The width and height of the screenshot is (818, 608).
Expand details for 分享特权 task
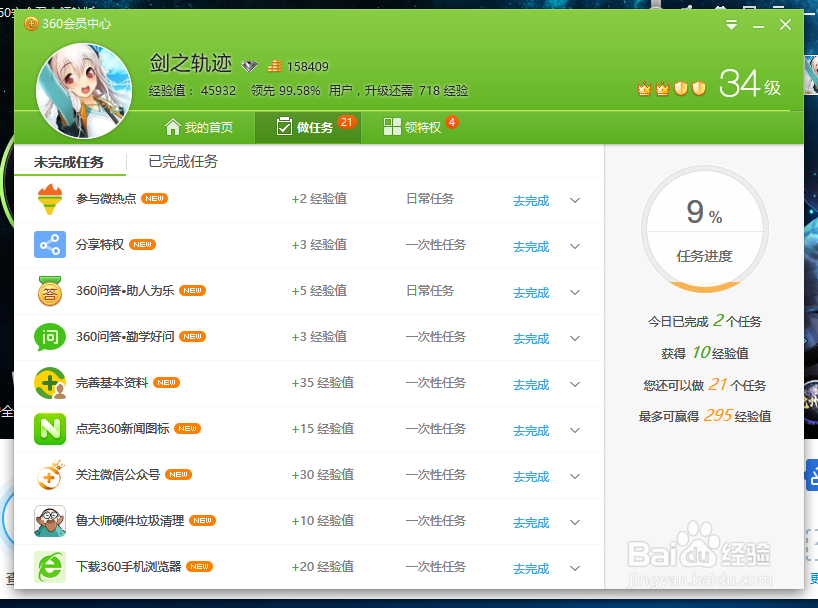pyautogui.click(x=575, y=246)
